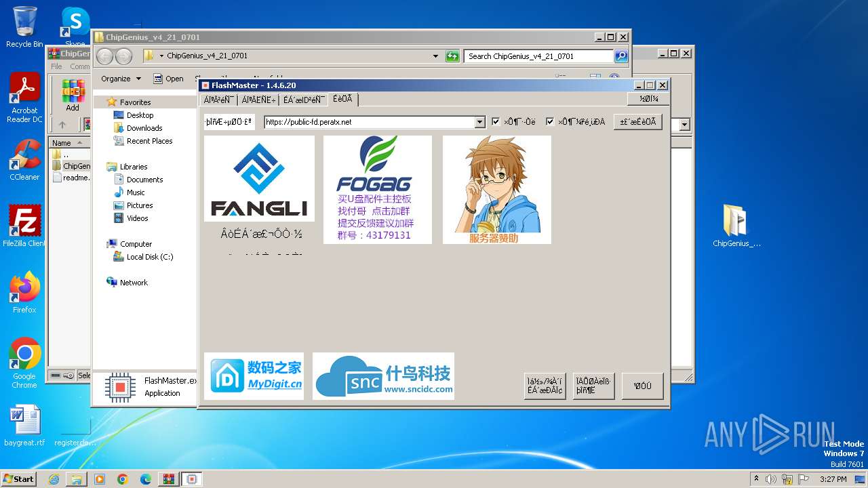Open the Pictures library
The image size is (868, 488).
140,205
